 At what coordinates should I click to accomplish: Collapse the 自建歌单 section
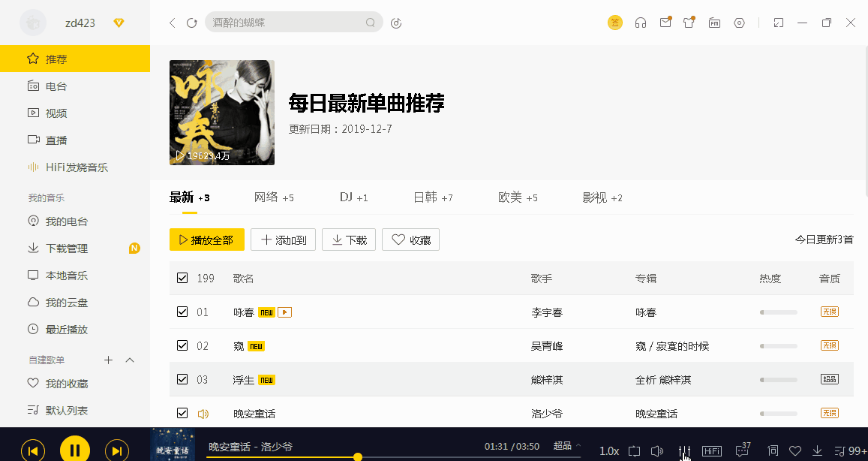point(130,360)
